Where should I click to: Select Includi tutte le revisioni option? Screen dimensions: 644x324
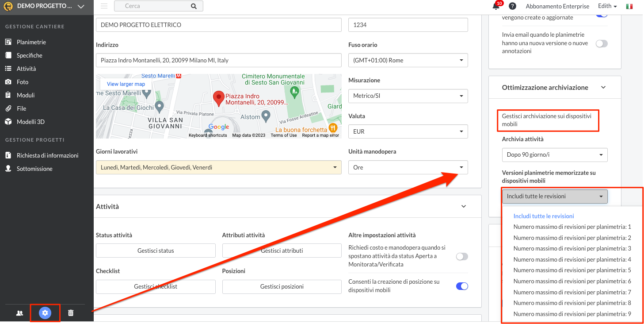(x=544, y=216)
